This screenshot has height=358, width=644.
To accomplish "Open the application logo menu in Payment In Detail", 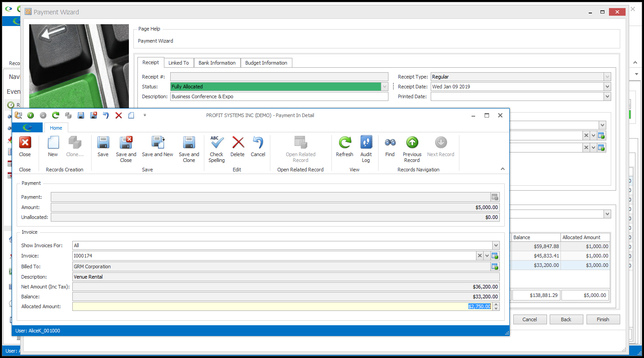I will click(27, 128).
